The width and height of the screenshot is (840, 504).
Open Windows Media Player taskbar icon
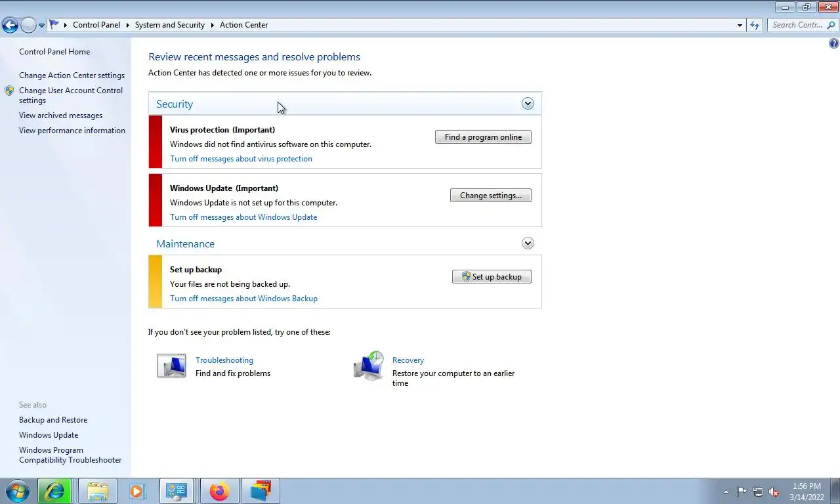tap(136, 491)
